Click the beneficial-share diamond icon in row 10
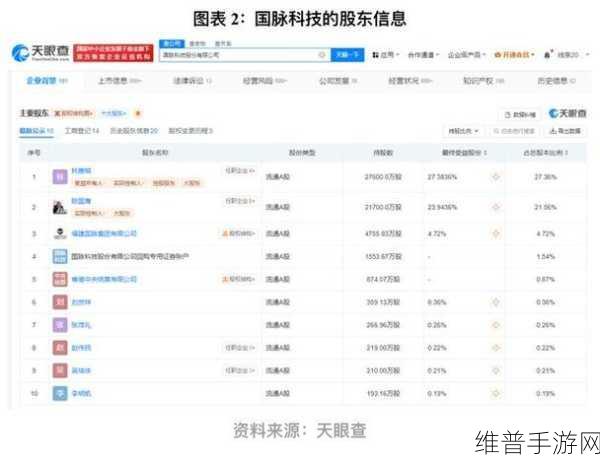Screen dimensions: 600x462 coord(496,393)
